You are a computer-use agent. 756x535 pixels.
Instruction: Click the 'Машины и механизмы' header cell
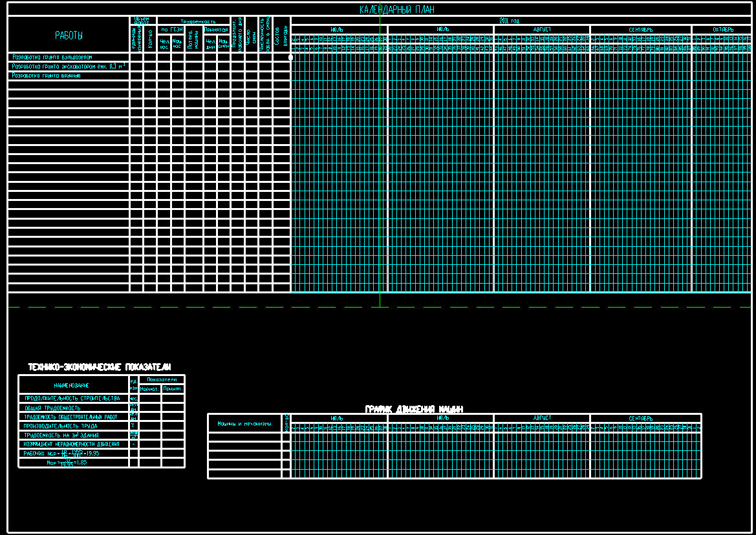[244, 424]
